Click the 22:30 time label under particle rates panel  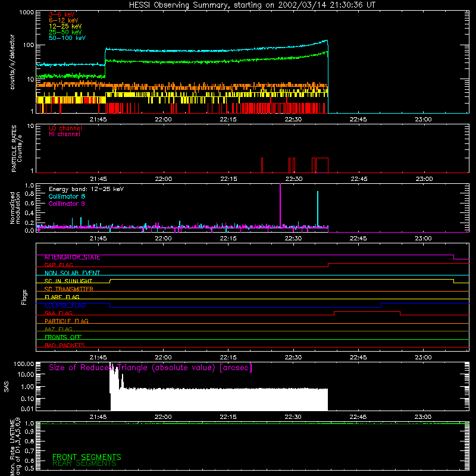294,179
